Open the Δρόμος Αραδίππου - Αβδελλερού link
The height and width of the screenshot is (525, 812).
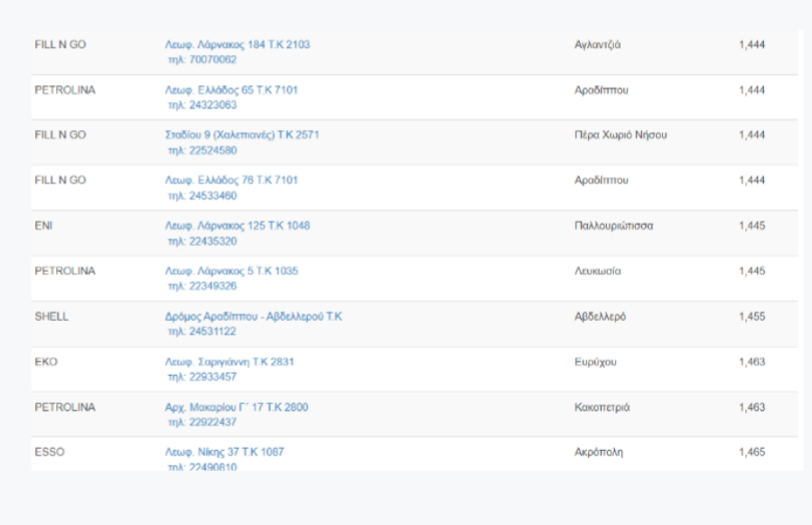click(253, 316)
